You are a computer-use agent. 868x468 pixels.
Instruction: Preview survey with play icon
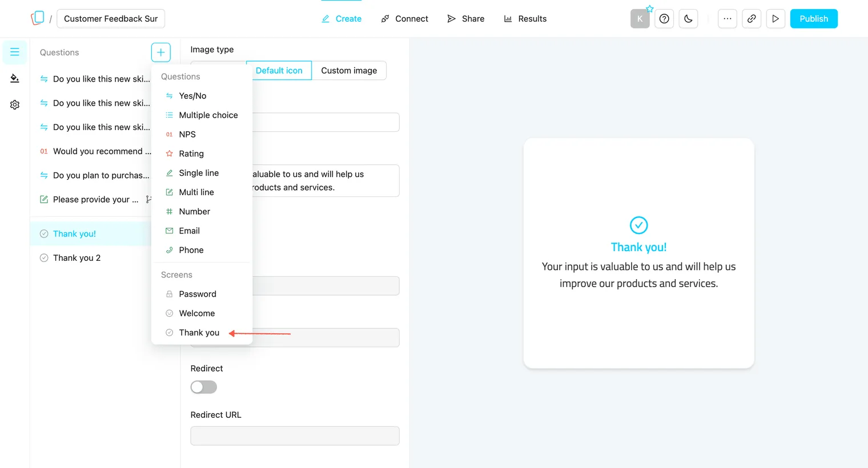[x=775, y=19]
